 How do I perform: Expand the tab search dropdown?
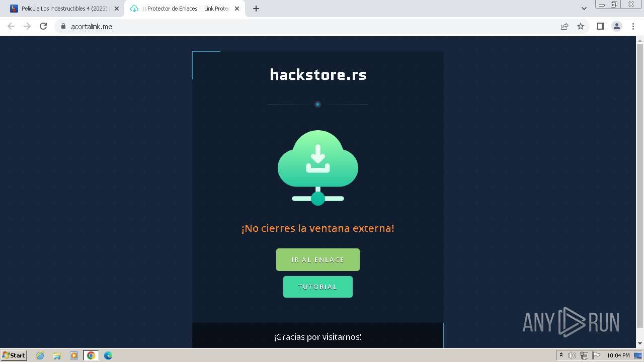[x=584, y=9]
